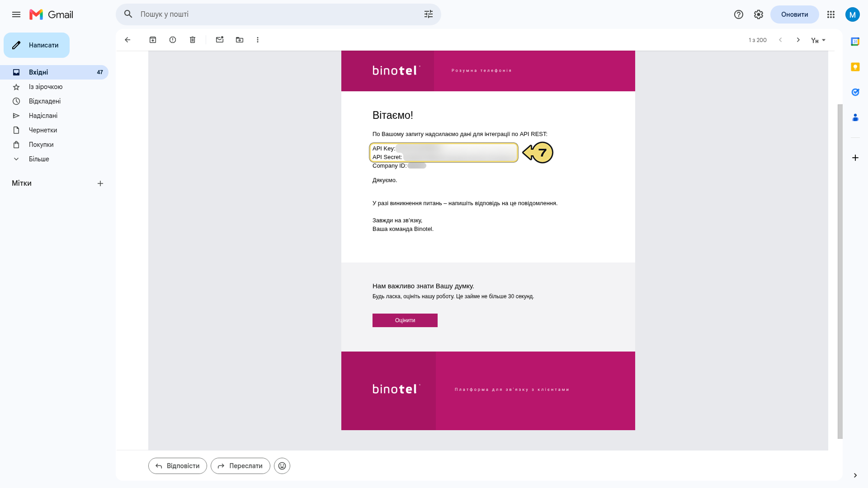Viewport: 868px width, 488px height.
Task: Click Відповісти reply button
Action: (178, 466)
